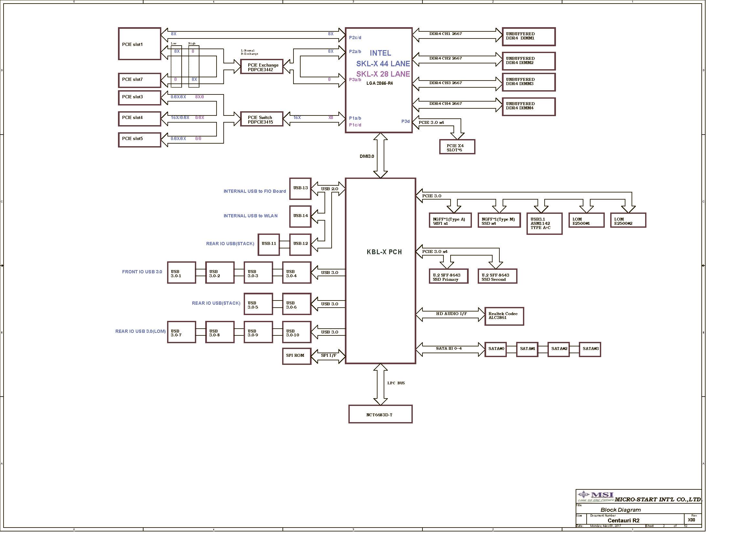Click the USB-13 block

300,189
